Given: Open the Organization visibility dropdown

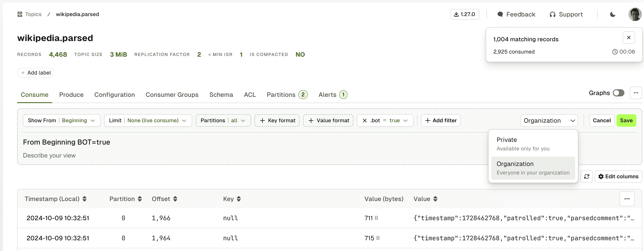Looking at the screenshot, I should (549, 120).
